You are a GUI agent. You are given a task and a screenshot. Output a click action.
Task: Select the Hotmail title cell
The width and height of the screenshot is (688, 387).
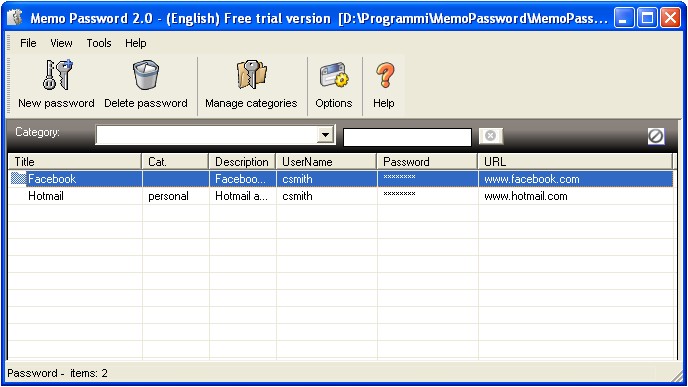46,196
